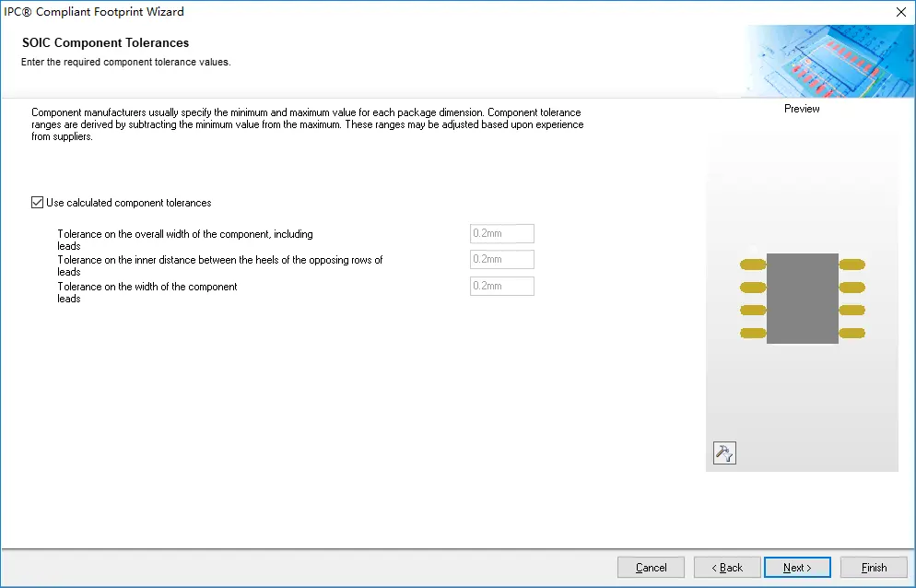
Task: Go to the previous page with Back
Action: pyautogui.click(x=727, y=568)
